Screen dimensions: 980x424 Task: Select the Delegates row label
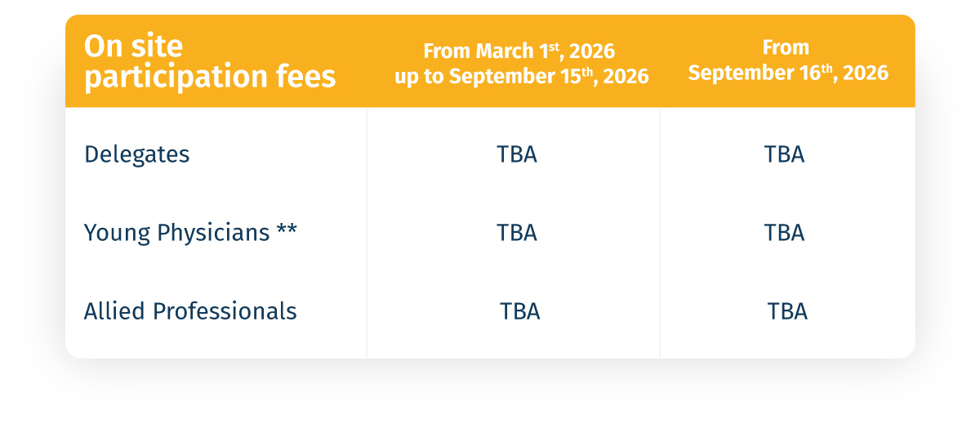[x=137, y=154]
